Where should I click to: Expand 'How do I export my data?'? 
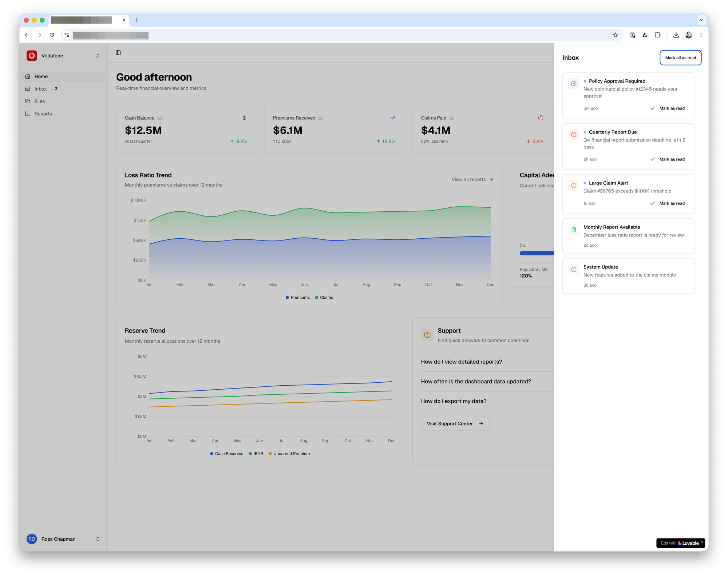pos(454,401)
